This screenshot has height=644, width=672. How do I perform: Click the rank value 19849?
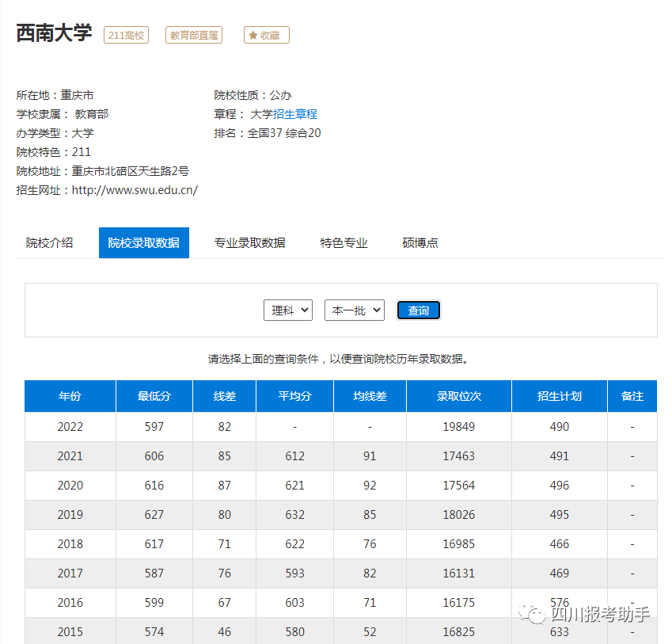[x=459, y=427]
